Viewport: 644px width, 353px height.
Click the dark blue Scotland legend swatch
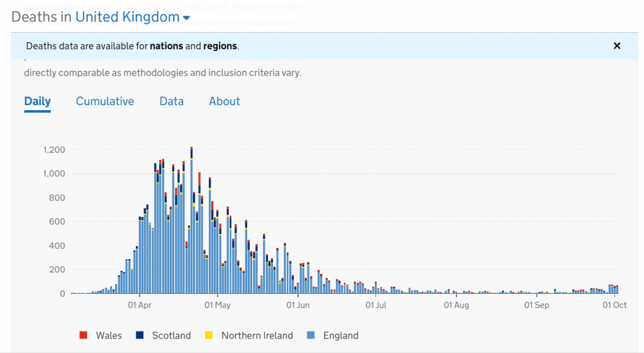pyautogui.click(x=140, y=335)
